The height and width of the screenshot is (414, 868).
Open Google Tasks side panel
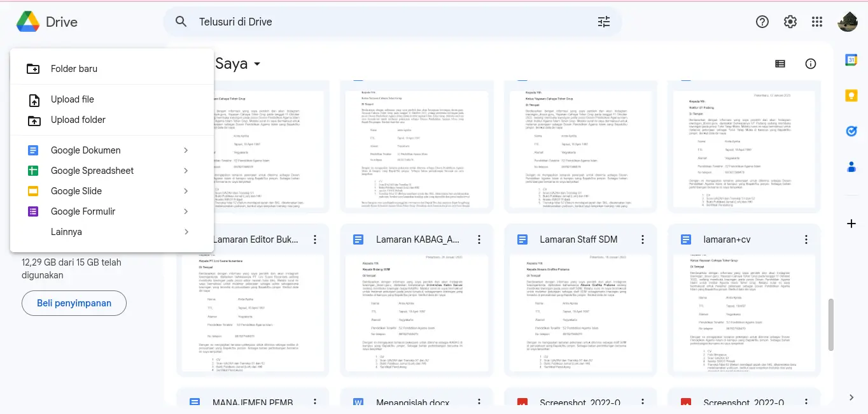point(851,131)
